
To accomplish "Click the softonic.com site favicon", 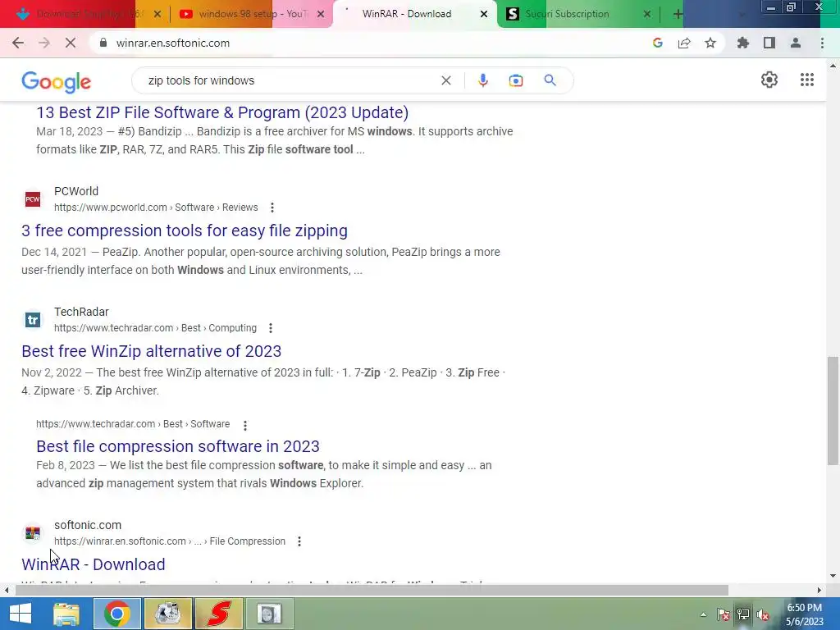I will click(33, 533).
